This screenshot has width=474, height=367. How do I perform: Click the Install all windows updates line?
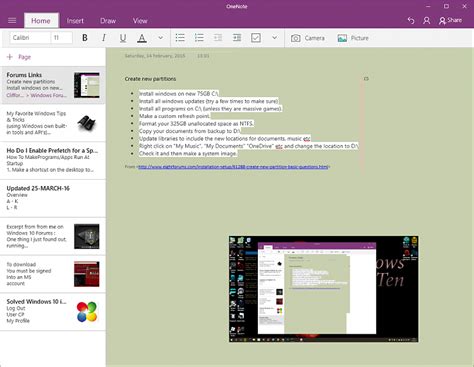(x=209, y=101)
